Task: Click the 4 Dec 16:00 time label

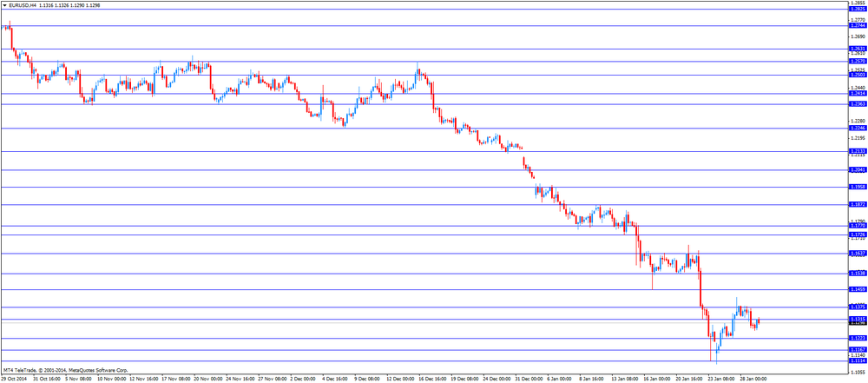Action: 335,380
